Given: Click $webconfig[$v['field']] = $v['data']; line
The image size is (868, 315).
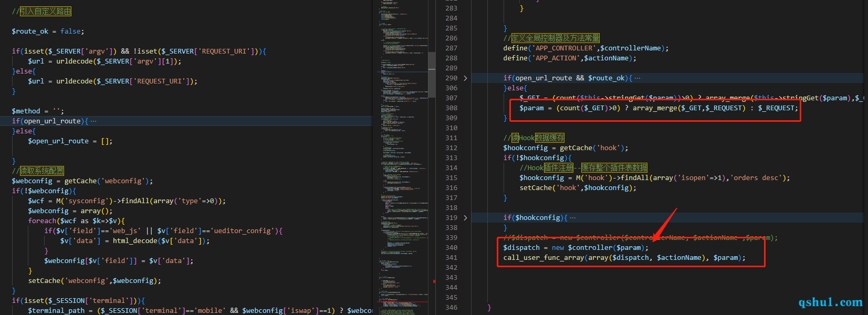Looking at the screenshot, I should click(x=119, y=261).
